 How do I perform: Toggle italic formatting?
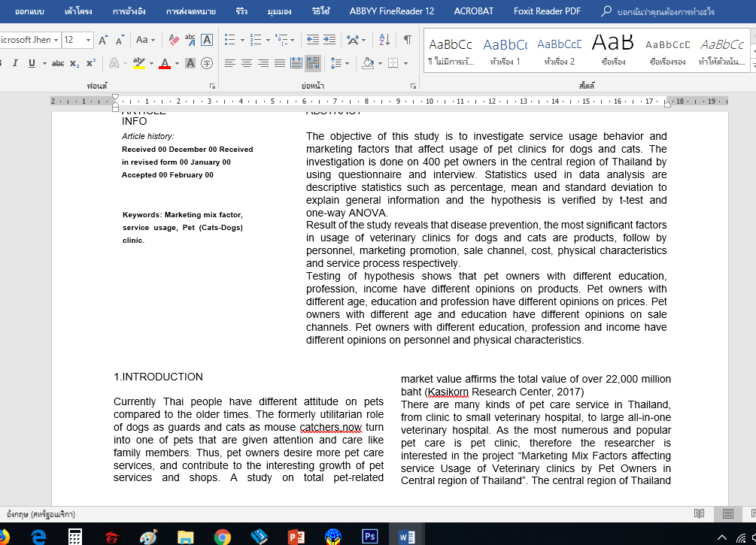point(16,63)
